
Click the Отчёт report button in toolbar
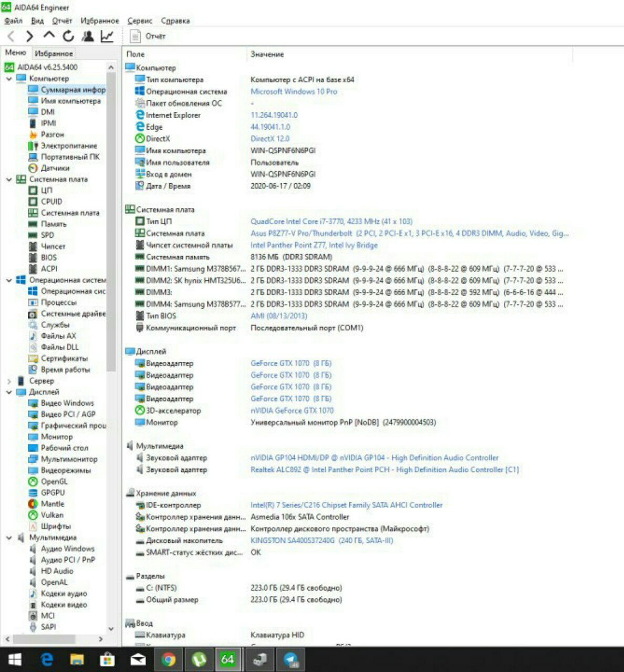148,36
